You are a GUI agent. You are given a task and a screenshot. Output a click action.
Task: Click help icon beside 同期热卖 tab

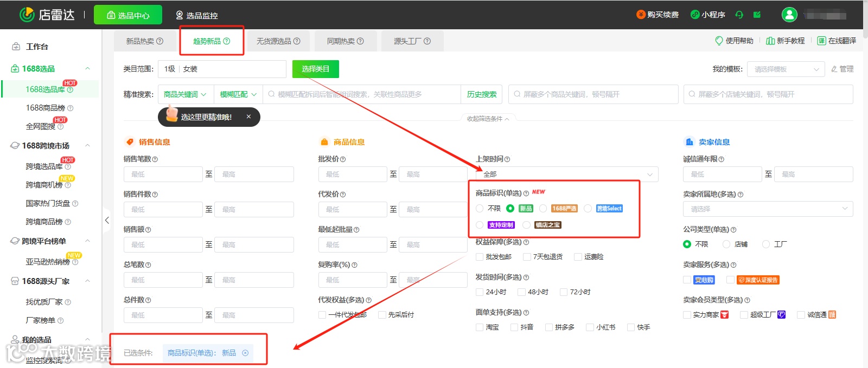click(x=360, y=41)
